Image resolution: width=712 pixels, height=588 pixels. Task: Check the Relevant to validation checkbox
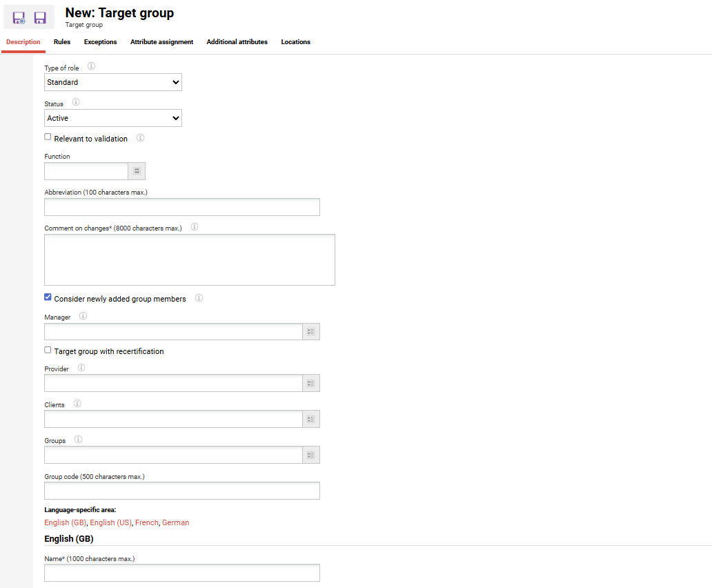tap(48, 137)
